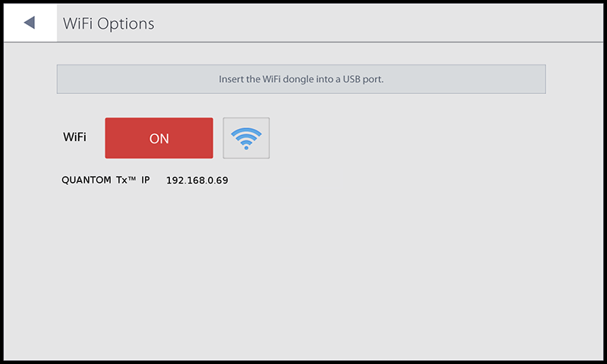Click the white back button area
Image resolution: width=607 pixels, height=364 pixels.
click(x=30, y=23)
